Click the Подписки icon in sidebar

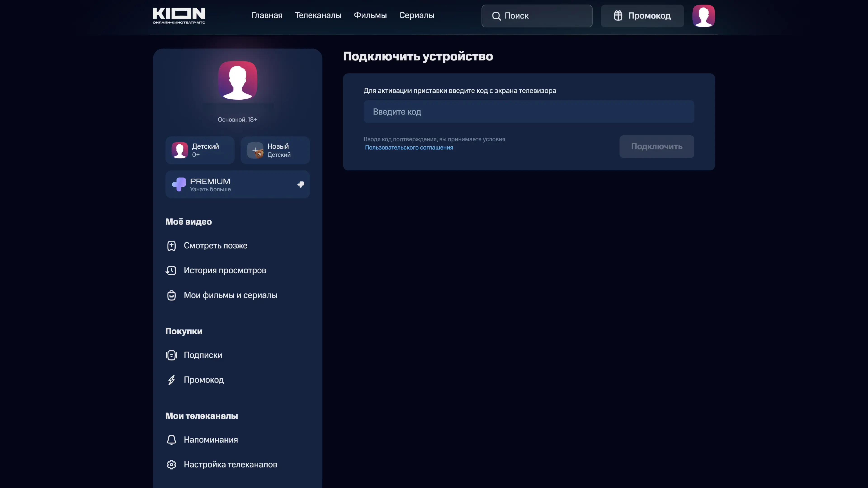tap(172, 355)
